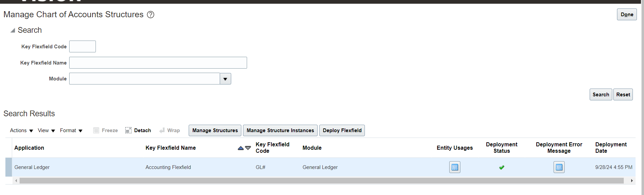The image size is (644, 195).
Task: Click in the Key Flexfield Code field
Action: pyautogui.click(x=82, y=47)
